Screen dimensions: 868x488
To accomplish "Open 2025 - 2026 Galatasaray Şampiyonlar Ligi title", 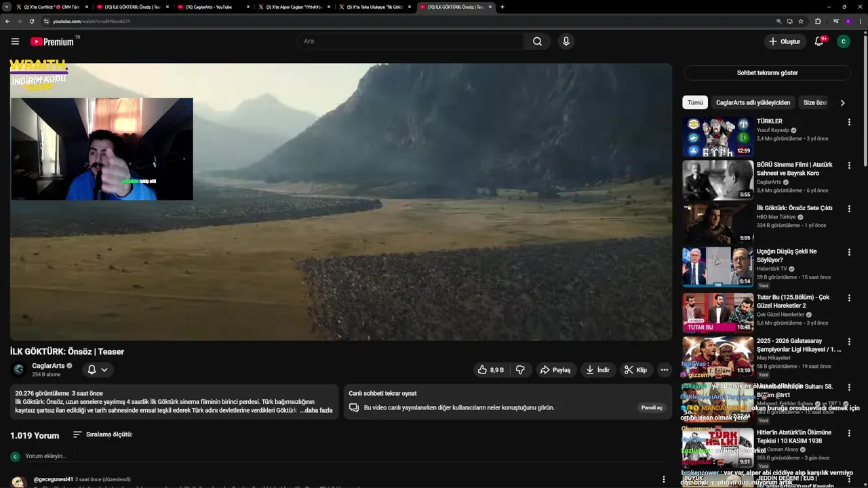I will (x=798, y=345).
